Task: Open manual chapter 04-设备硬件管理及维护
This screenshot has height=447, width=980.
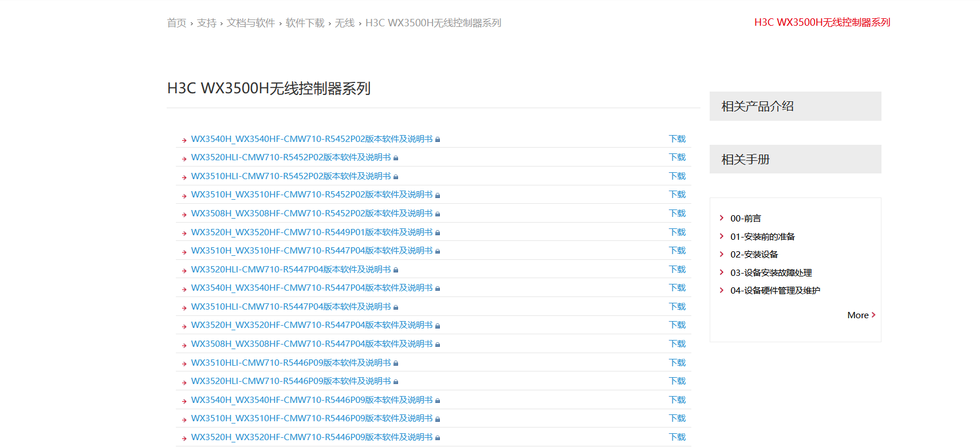Action: [x=775, y=290]
